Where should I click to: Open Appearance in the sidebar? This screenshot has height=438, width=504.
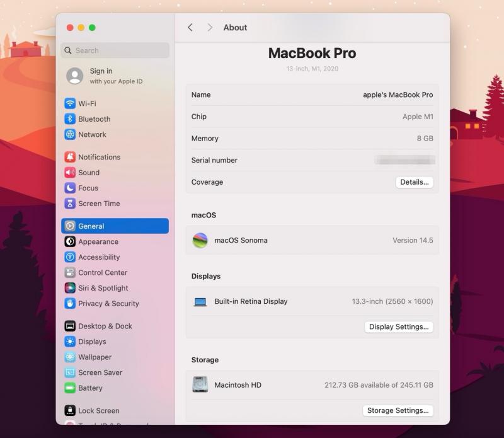98,241
